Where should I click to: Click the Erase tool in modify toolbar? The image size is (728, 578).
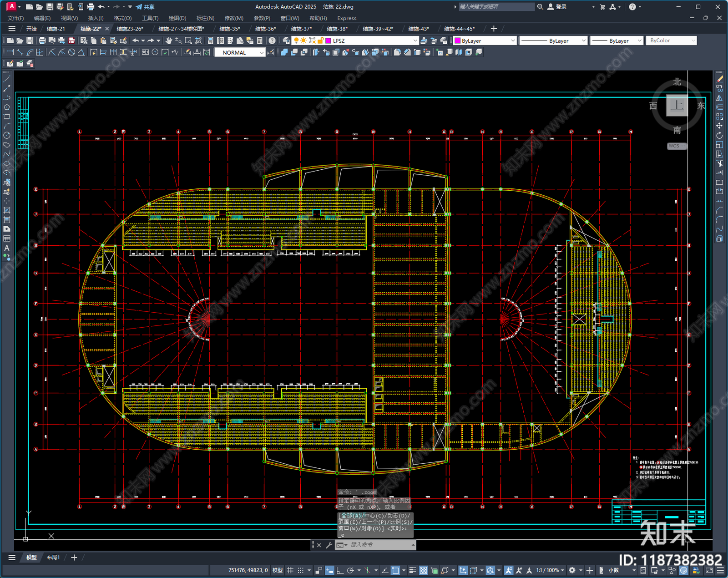click(x=720, y=79)
